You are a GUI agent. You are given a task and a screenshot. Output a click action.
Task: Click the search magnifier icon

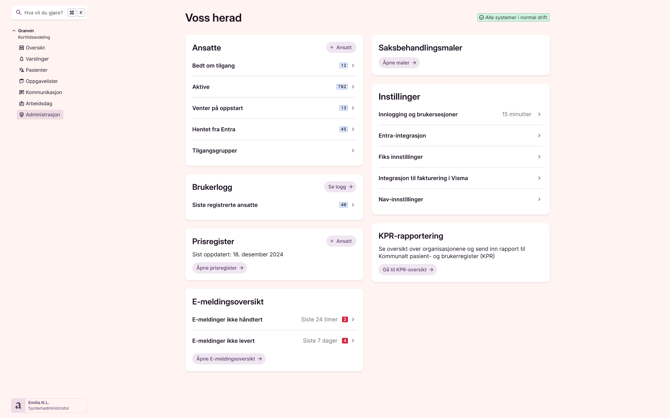click(19, 13)
